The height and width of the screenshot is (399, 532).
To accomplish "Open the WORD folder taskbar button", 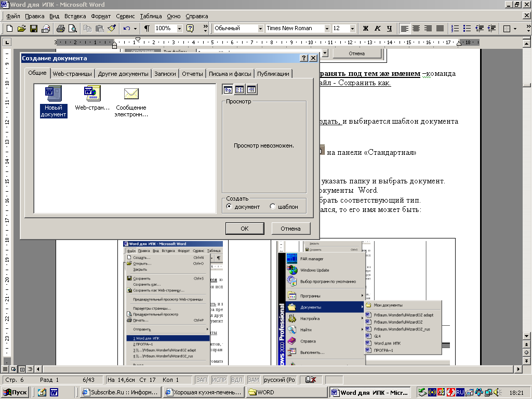I will (x=287, y=392).
